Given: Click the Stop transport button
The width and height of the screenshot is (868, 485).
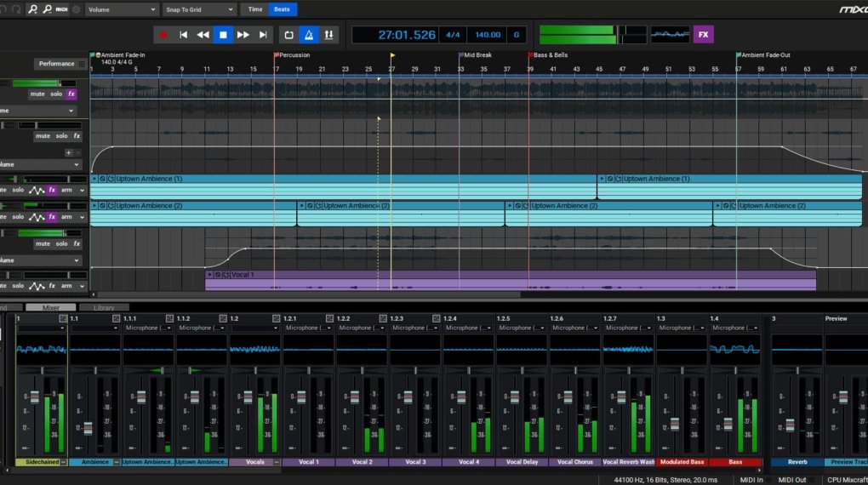Looking at the screenshot, I should coord(223,35).
